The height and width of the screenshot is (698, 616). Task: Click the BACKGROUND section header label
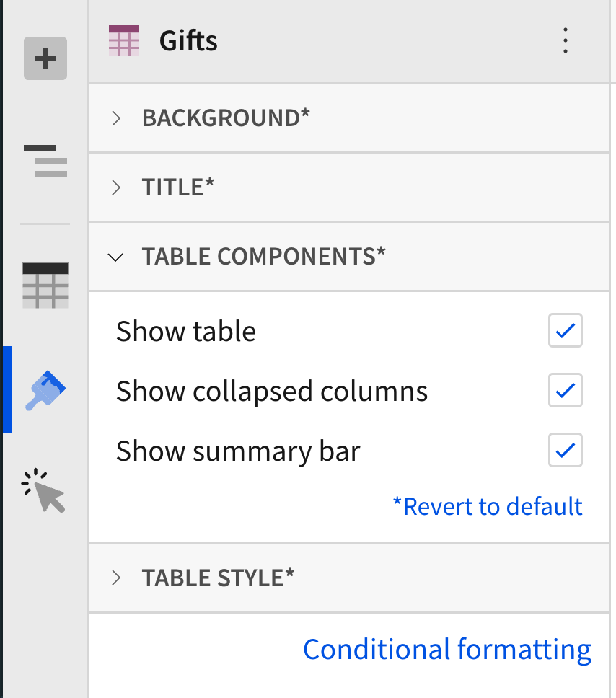226,118
